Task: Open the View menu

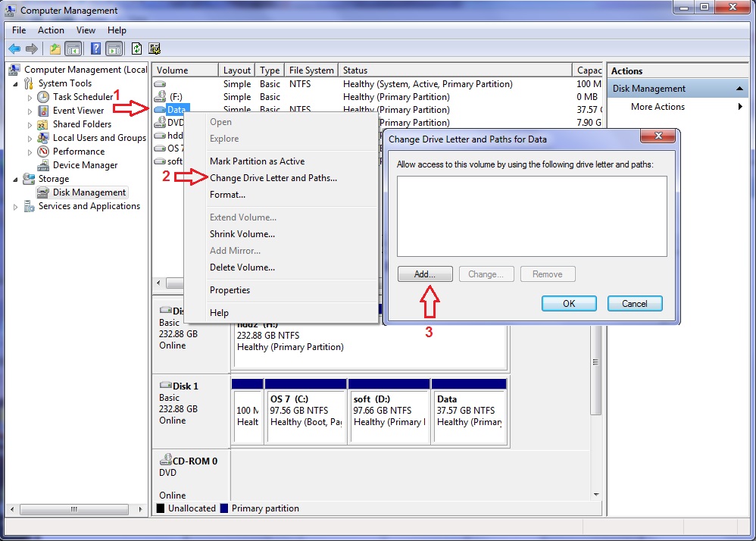Action: [x=86, y=30]
